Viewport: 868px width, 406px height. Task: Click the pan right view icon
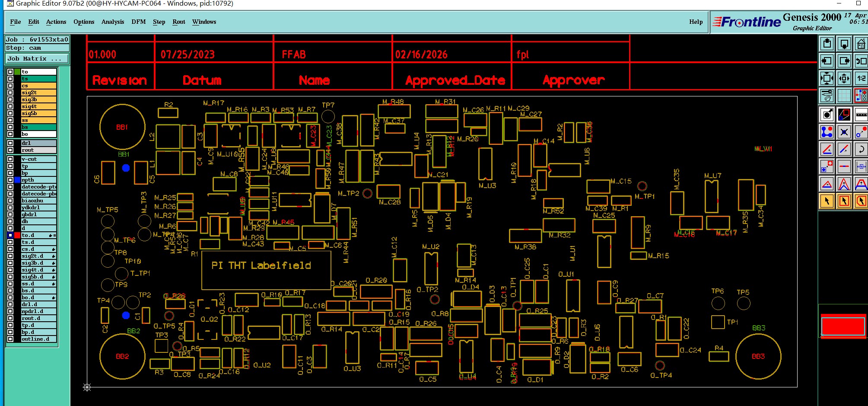[x=844, y=61]
